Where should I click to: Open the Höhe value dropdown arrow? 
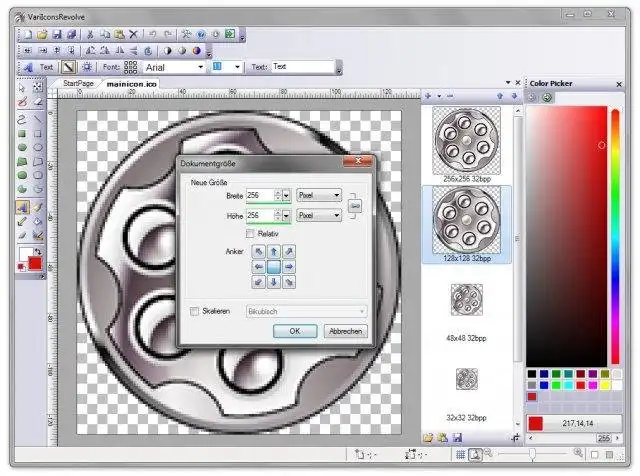[287, 215]
